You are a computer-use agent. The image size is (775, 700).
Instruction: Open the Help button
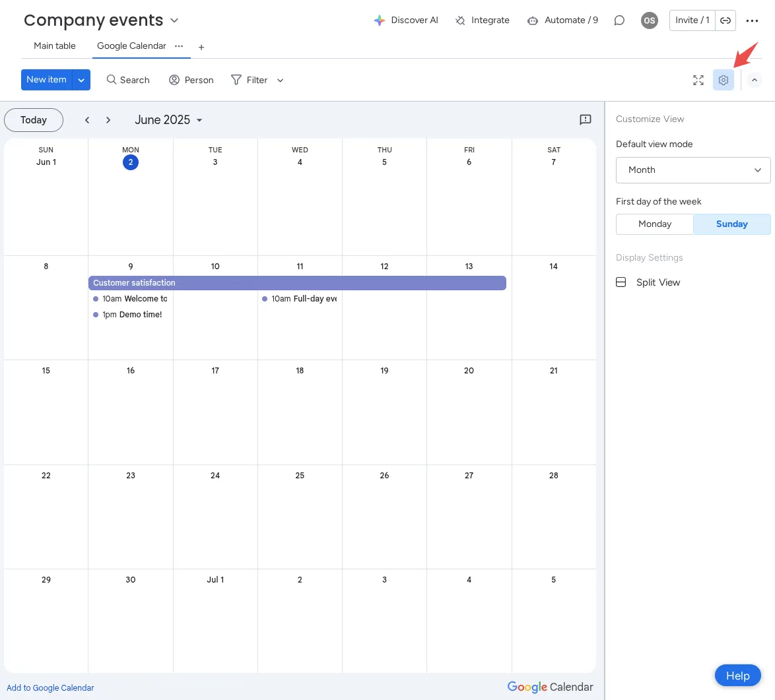[x=737, y=676]
